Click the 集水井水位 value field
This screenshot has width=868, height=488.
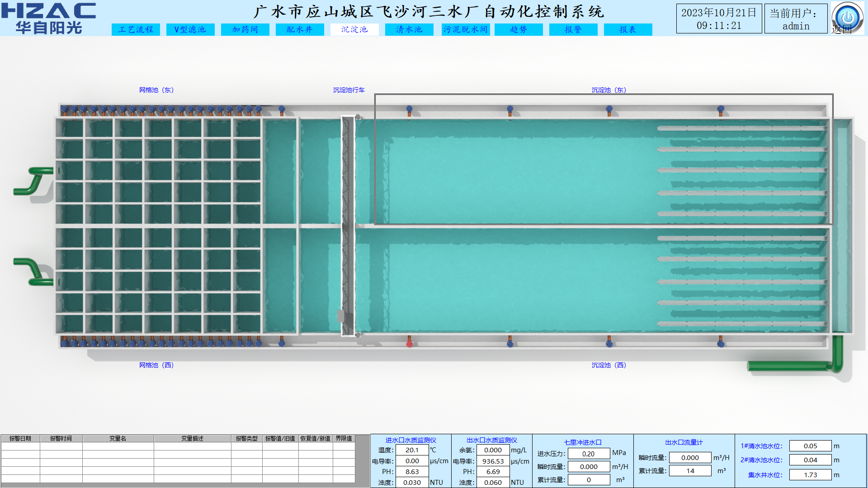point(810,475)
